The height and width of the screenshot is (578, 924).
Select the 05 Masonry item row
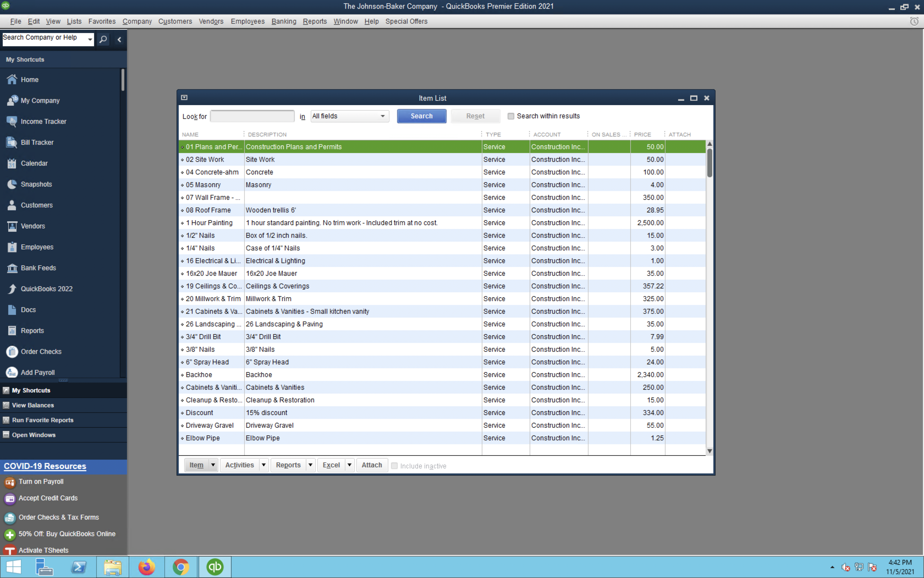pos(442,185)
